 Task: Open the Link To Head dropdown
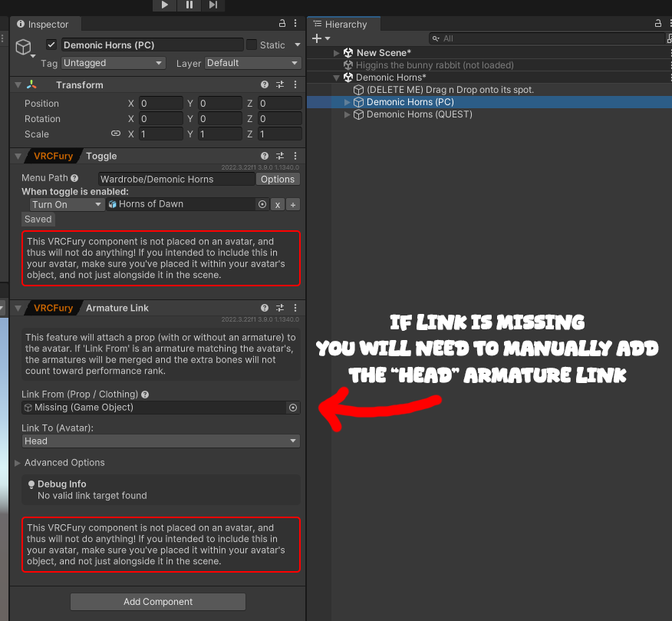tap(161, 441)
